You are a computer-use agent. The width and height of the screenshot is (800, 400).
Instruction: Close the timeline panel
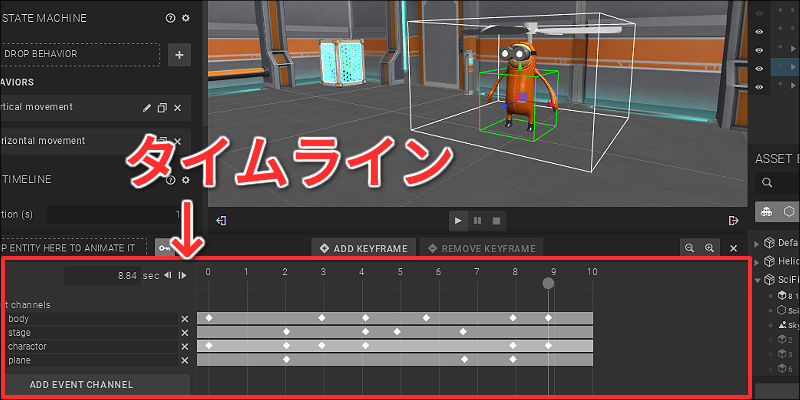pos(733,248)
